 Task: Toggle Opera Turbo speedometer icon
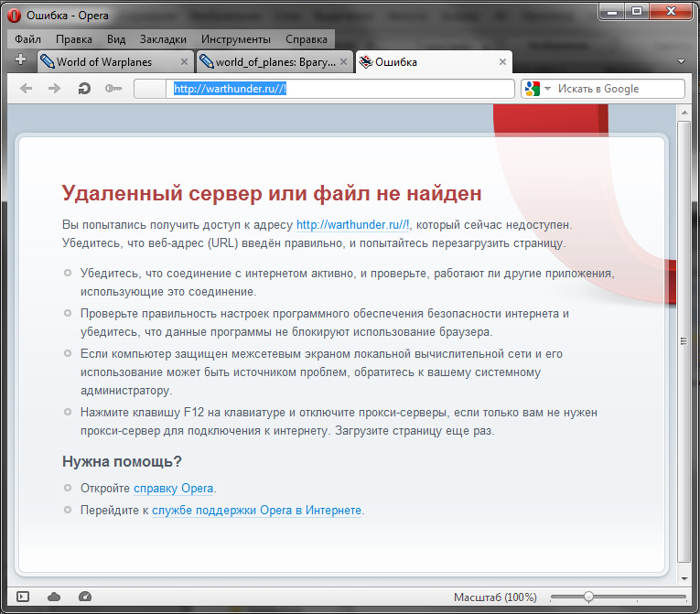point(85,597)
